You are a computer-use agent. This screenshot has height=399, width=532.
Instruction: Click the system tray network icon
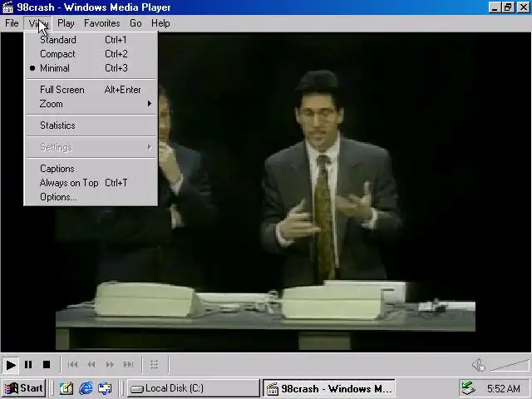[x=468, y=388]
